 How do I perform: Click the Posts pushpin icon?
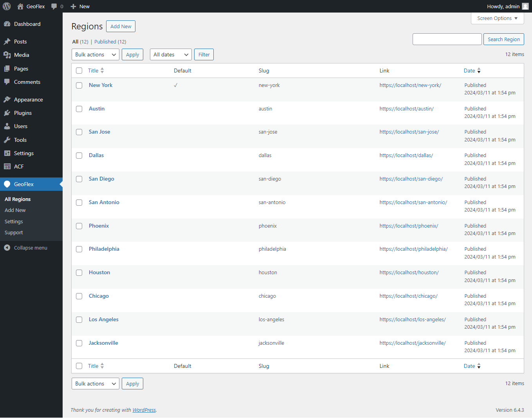point(7,42)
